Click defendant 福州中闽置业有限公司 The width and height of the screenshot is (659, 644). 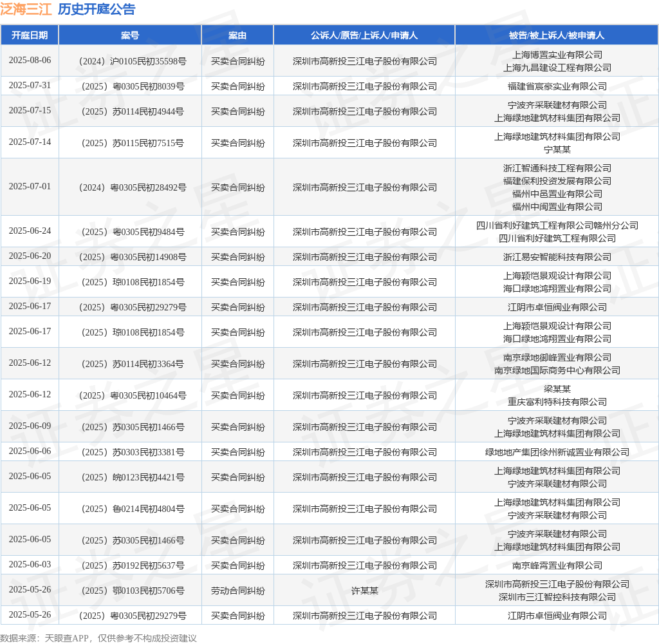pos(557,207)
